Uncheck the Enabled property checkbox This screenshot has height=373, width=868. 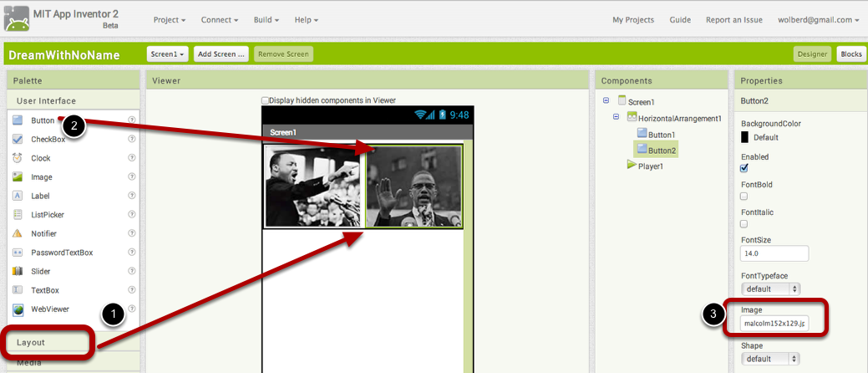(744, 168)
